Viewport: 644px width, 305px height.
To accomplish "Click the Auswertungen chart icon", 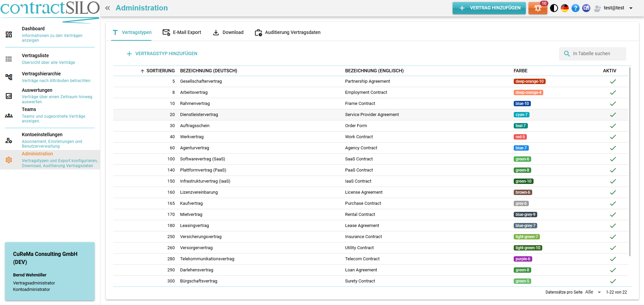I will point(9,96).
